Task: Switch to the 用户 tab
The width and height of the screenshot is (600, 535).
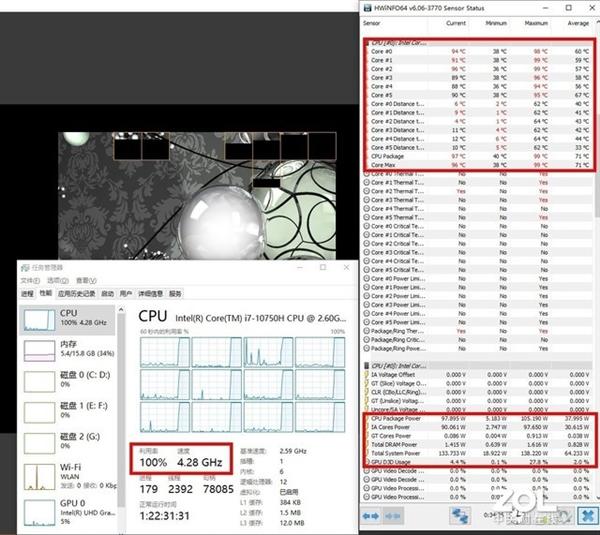Action: click(x=126, y=294)
